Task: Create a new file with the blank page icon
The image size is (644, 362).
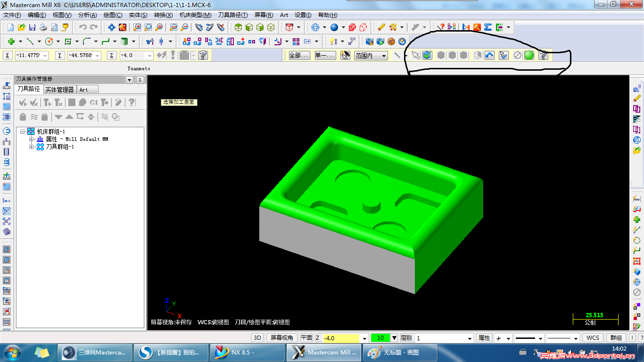Action: tap(10, 27)
